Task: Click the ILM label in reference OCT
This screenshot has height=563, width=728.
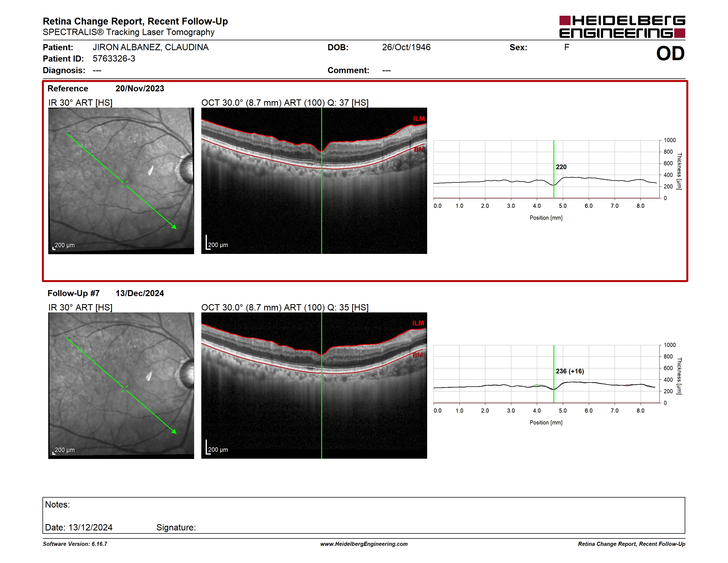Action: pos(419,118)
